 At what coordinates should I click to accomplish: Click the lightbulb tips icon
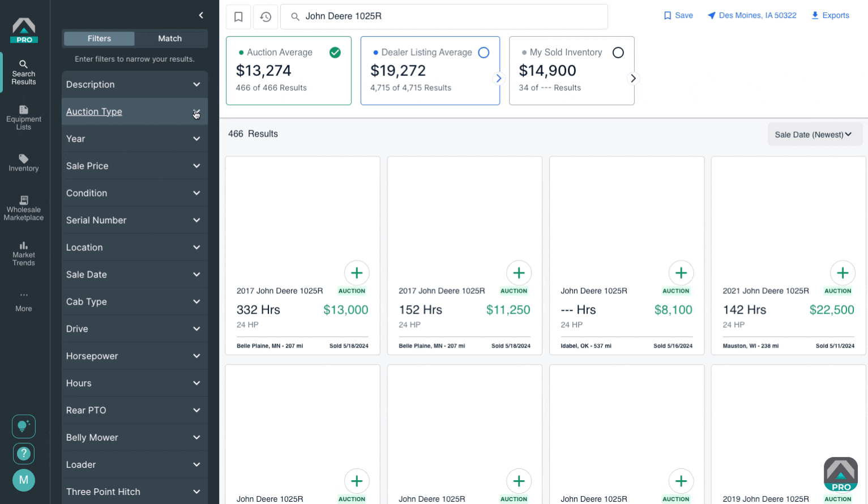click(x=24, y=426)
